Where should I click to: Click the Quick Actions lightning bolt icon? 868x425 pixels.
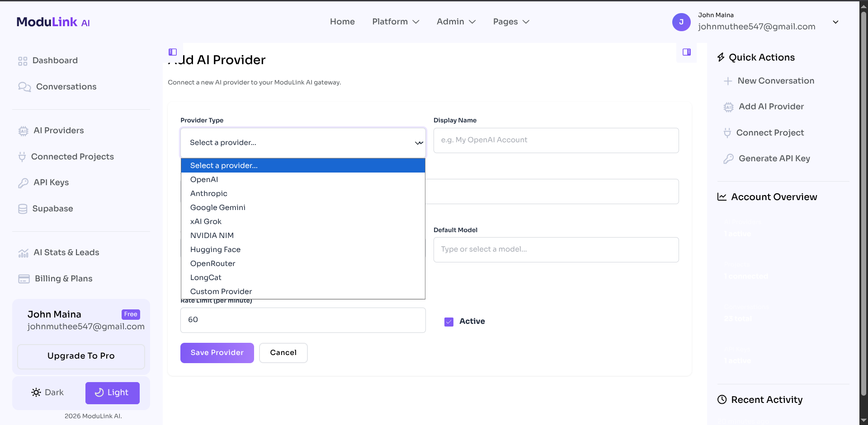coord(721,57)
